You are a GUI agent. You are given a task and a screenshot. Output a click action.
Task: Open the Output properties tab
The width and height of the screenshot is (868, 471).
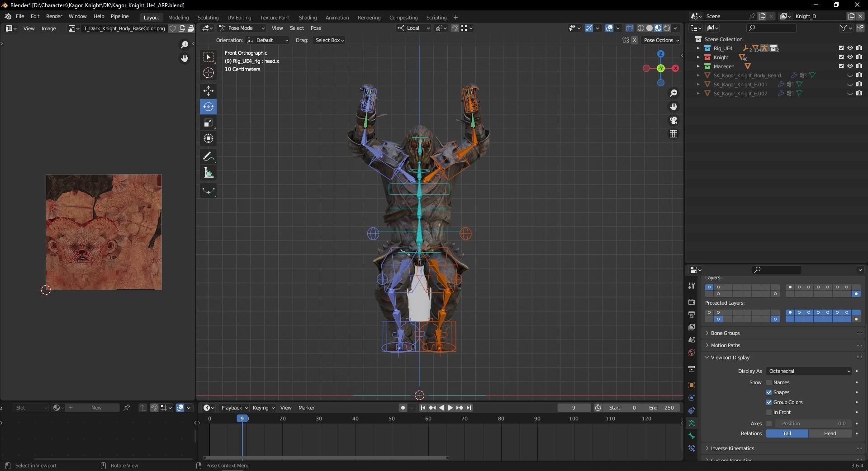point(691,314)
